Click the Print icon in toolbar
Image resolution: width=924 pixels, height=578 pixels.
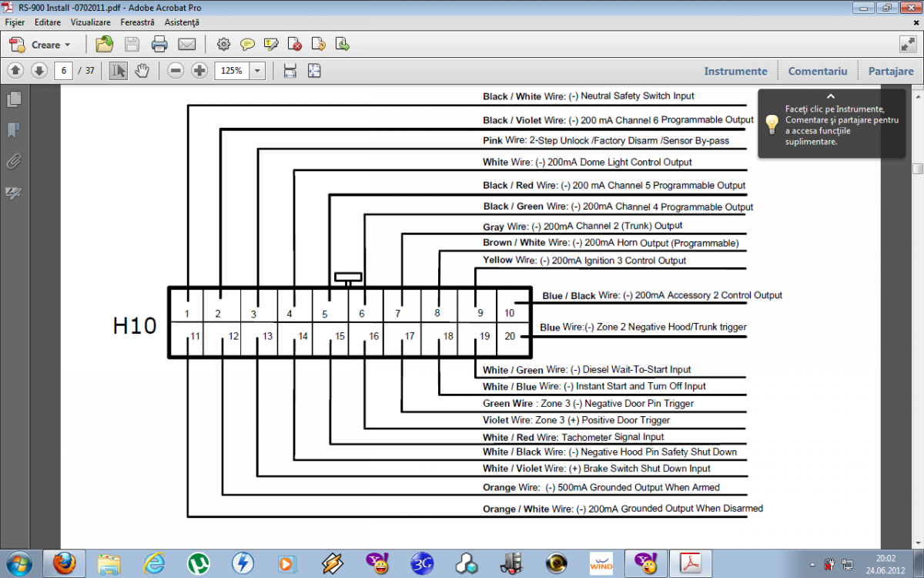tap(159, 44)
